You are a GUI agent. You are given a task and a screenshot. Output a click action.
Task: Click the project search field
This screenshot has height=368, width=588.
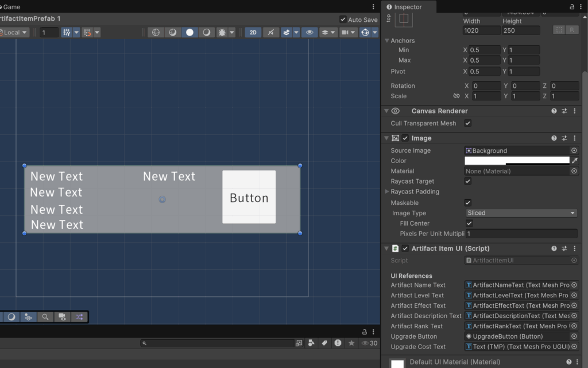[x=218, y=343]
